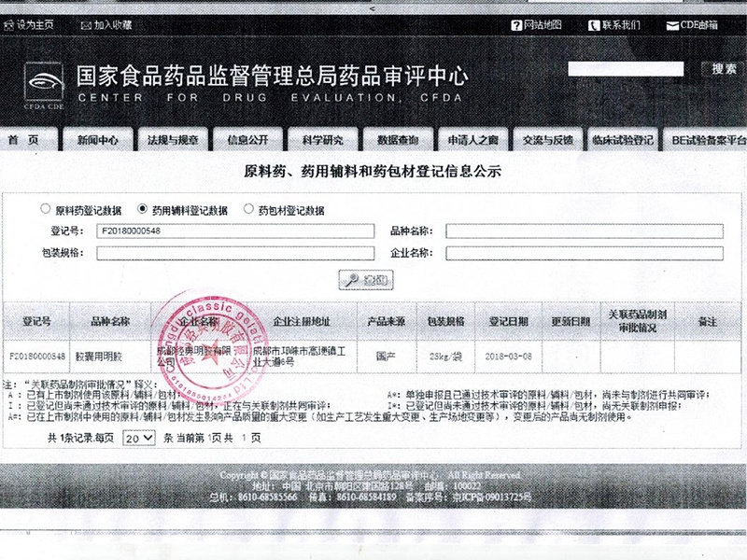The height and width of the screenshot is (560, 747).
Task: Click the 品种名称 input field
Action: pyautogui.click(x=585, y=231)
